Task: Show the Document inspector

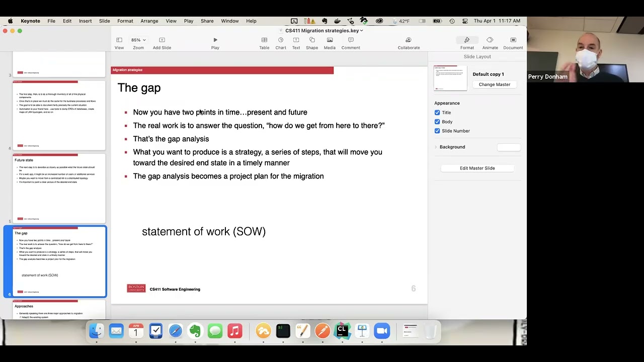Action: pos(513,43)
